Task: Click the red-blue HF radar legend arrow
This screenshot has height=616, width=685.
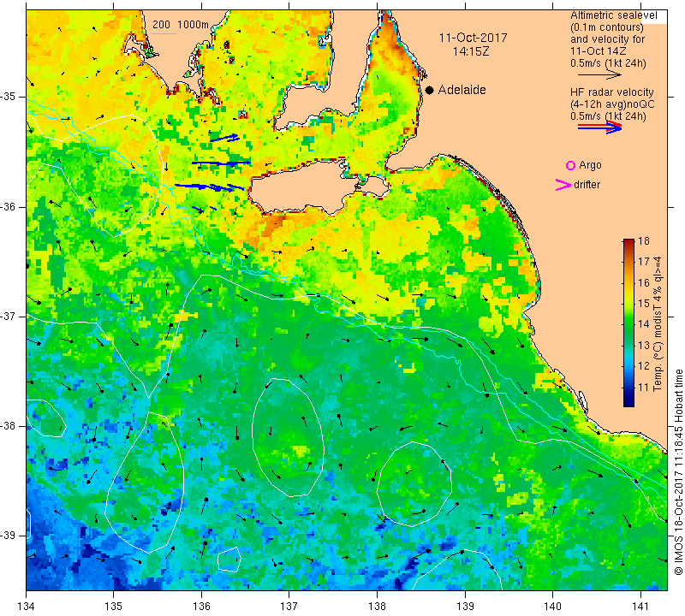Action: click(x=599, y=127)
